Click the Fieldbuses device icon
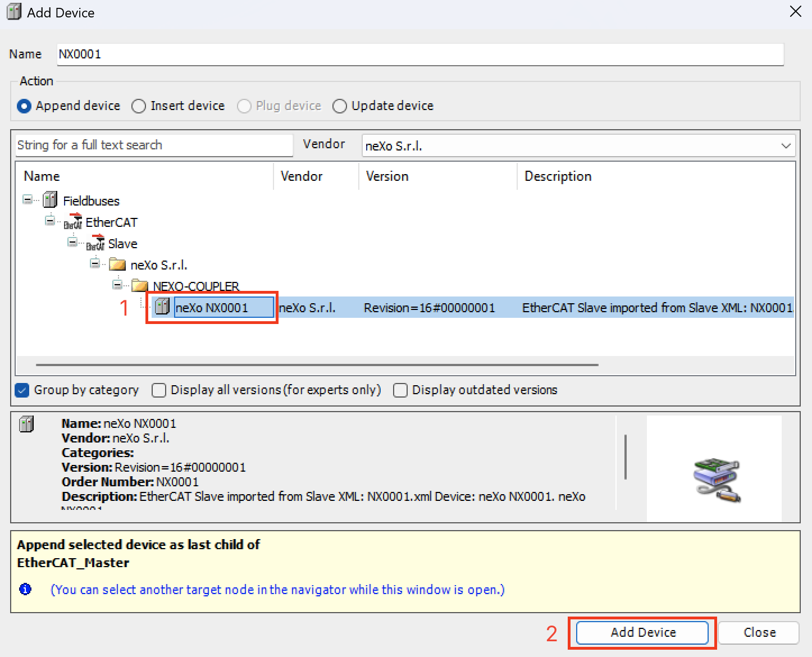The width and height of the screenshot is (812, 657). tap(50, 199)
